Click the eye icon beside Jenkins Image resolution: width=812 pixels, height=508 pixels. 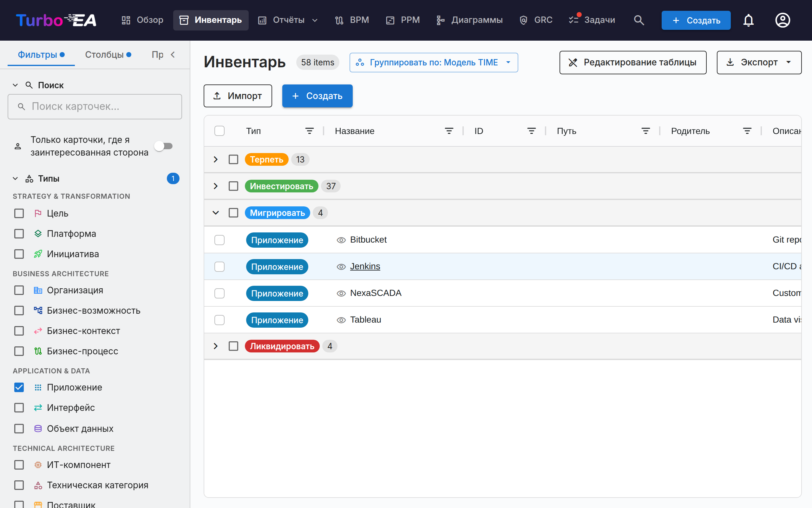pyautogui.click(x=341, y=267)
